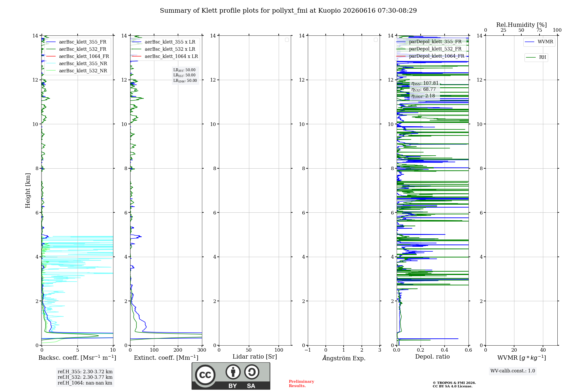Click the aerBsc_klett_1064_FR red legend entry
Viewport: 577px width, 392px height.
pos(77,56)
